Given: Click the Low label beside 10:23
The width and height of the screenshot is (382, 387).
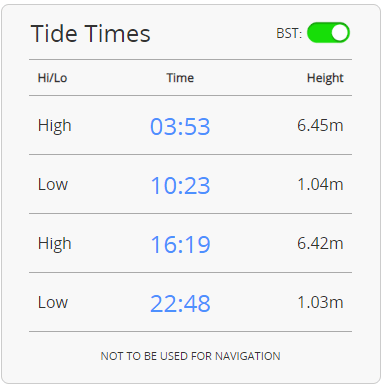Looking at the screenshot, I should click(x=53, y=185).
